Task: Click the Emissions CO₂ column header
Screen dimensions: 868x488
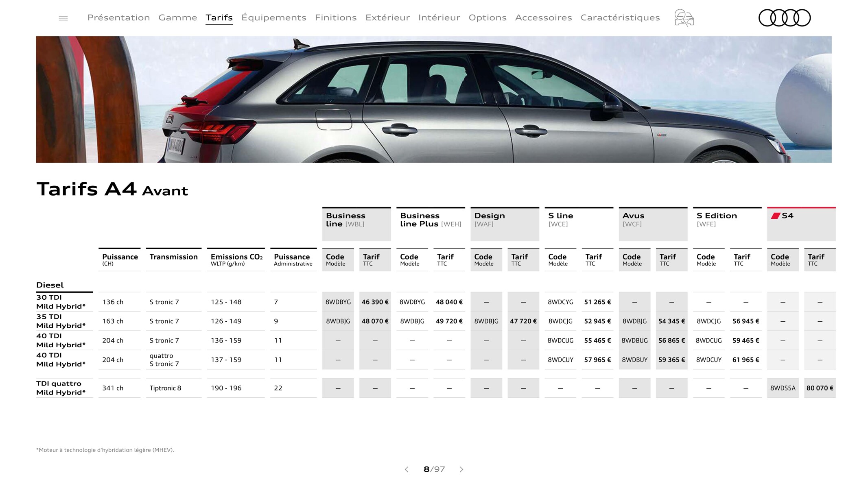Action: [236, 259]
